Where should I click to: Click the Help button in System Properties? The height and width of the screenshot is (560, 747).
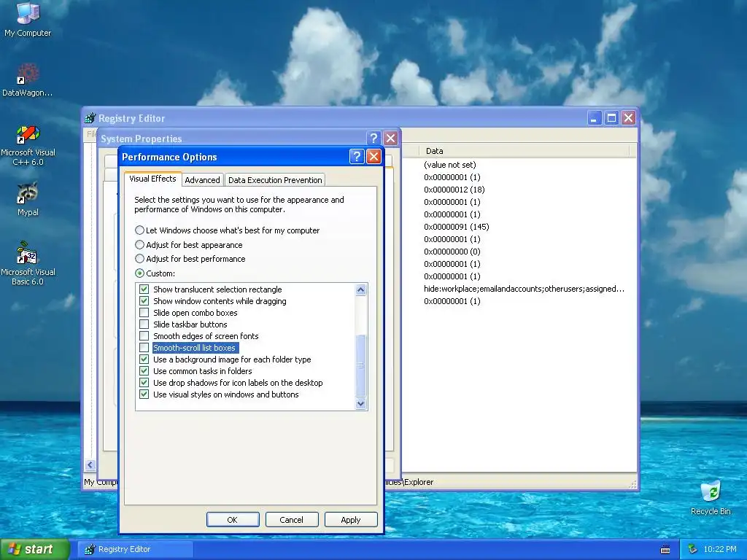point(373,138)
